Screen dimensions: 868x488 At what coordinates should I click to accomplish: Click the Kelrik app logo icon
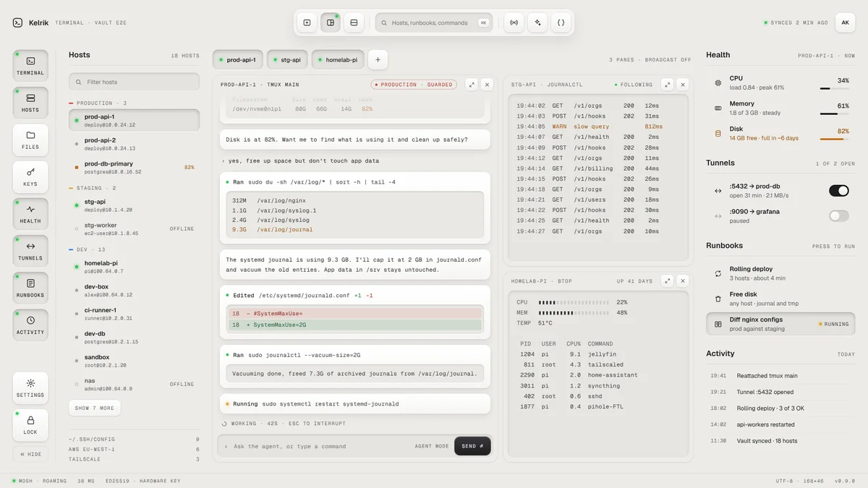17,22
